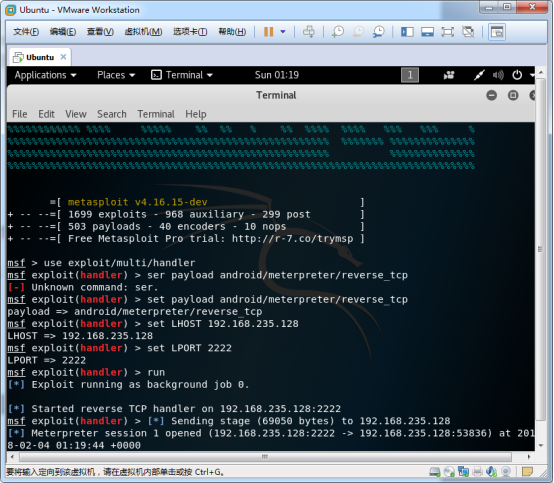Click the VMware Workstation title bar icon
Screen dimensions: 554x483
tap(11, 10)
